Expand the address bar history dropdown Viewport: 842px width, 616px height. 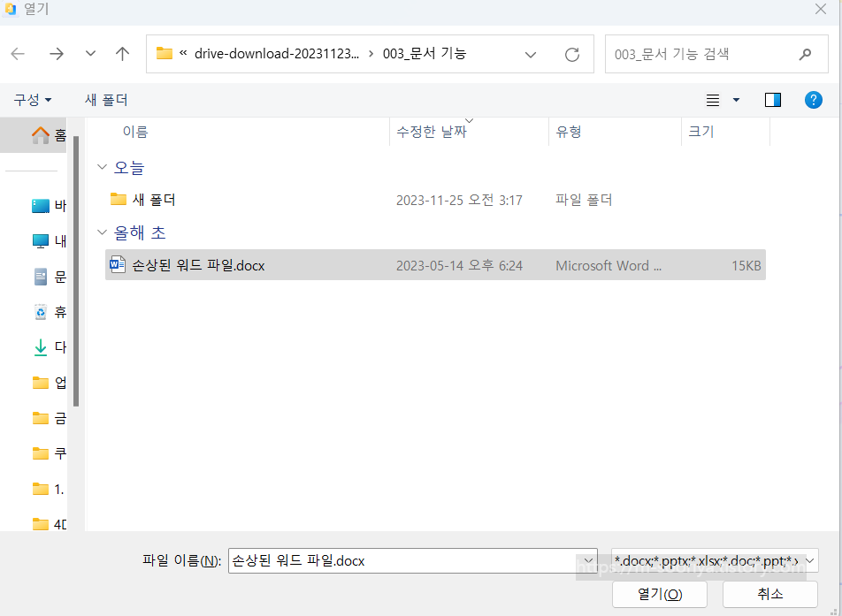[531, 54]
